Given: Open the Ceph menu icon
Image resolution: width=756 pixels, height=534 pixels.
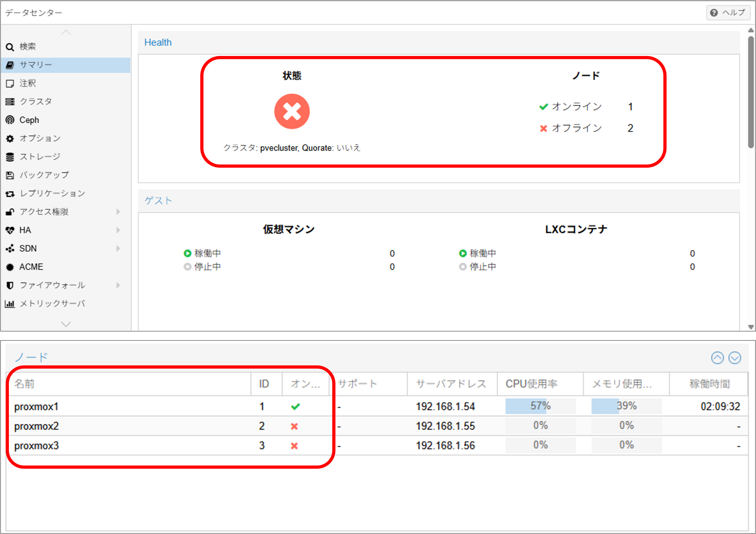Looking at the screenshot, I should [10, 120].
